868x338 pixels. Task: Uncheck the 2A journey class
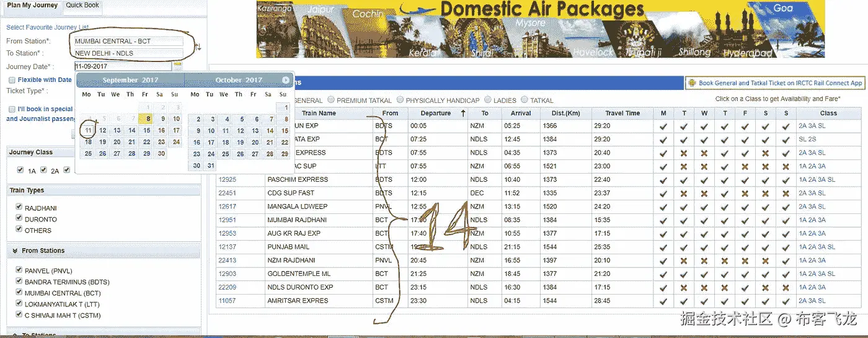point(44,170)
